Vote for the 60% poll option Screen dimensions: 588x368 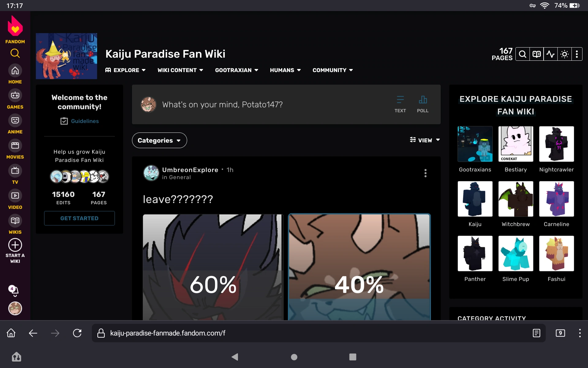pos(213,267)
